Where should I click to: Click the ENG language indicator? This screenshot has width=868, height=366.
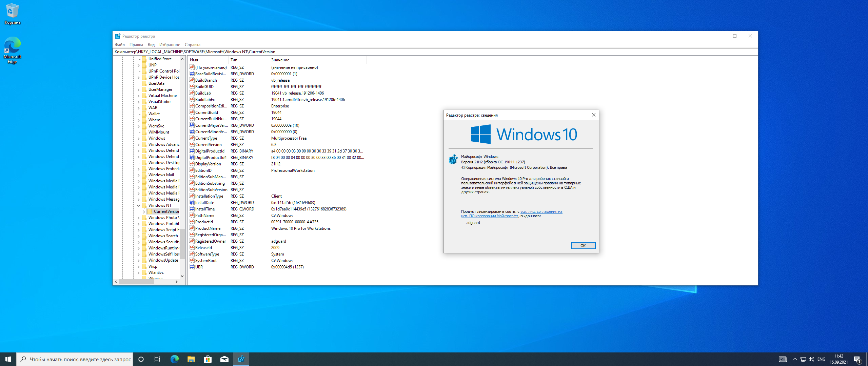(821, 359)
